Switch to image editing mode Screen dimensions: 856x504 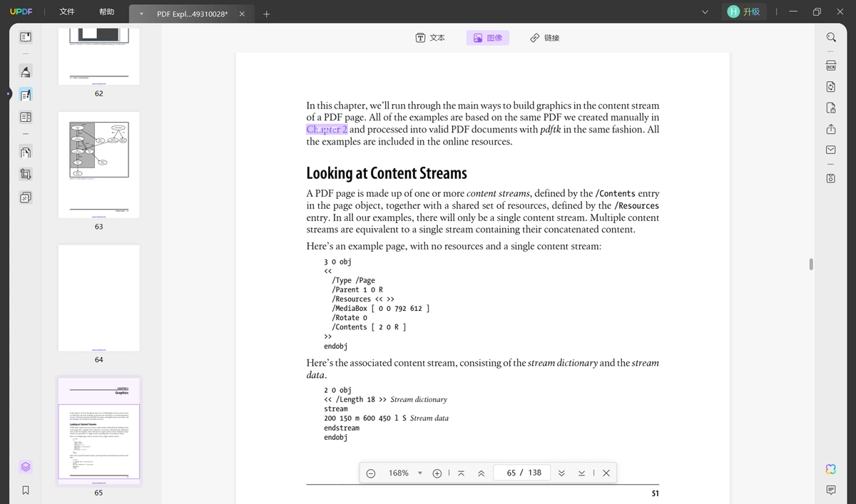tap(488, 38)
